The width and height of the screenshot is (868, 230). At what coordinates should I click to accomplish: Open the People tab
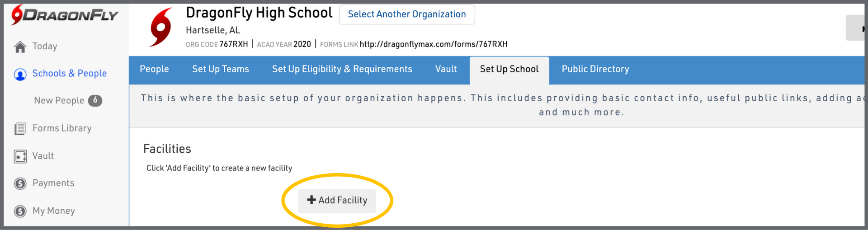(x=154, y=69)
